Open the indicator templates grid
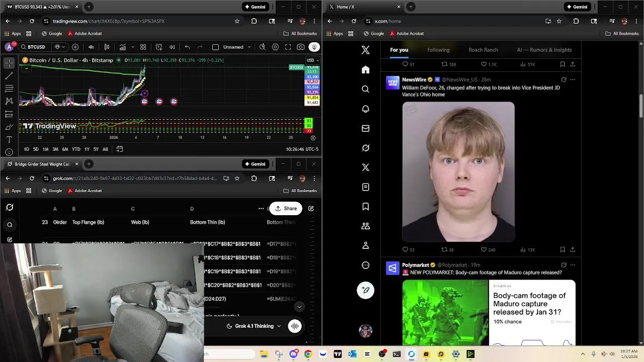 [143, 47]
